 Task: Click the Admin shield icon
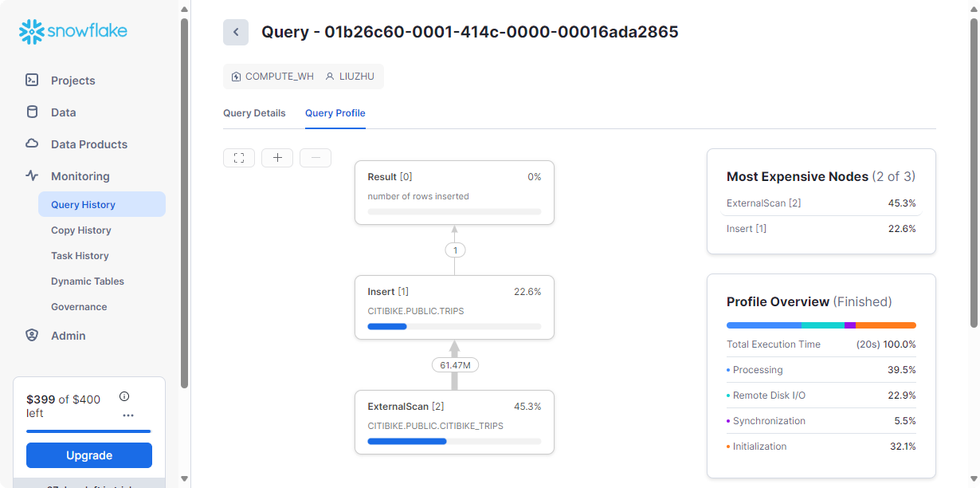32,336
